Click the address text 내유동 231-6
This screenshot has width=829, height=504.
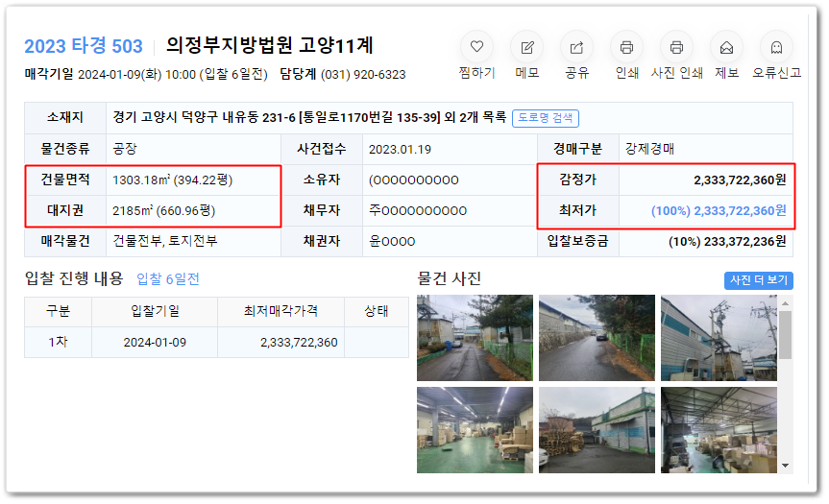(x=258, y=117)
